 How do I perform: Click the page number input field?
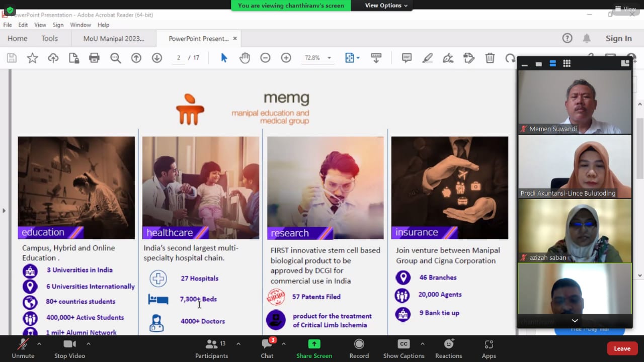tap(178, 58)
